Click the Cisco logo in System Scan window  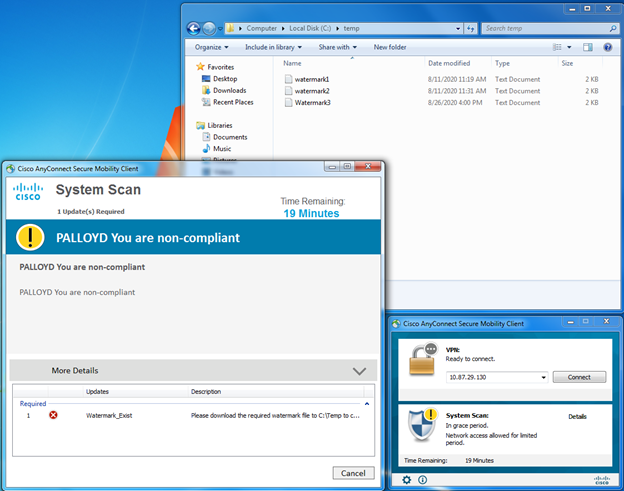click(x=28, y=191)
